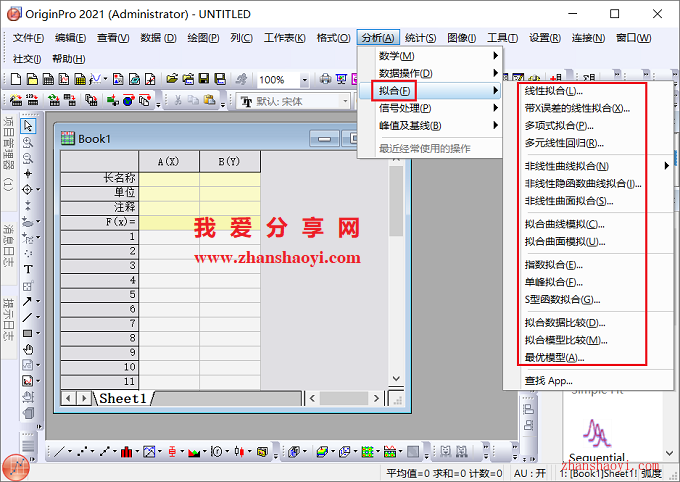Click the new graph icon in toolbar
Viewport: 680px width, 482px height.
point(64,79)
